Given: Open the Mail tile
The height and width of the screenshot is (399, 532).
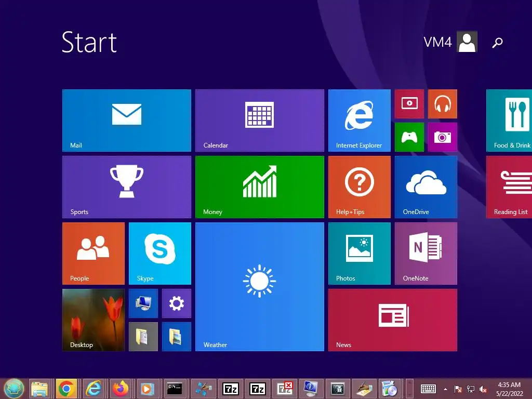Looking at the screenshot, I should [127, 121].
